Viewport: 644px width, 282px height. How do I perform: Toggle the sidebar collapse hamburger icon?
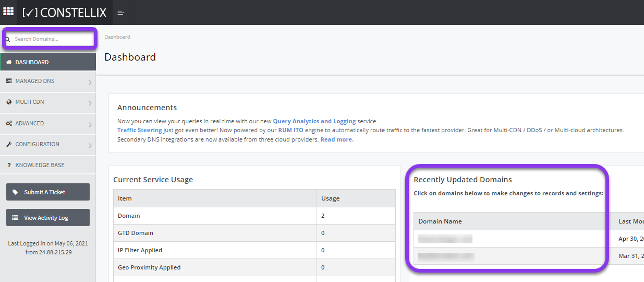121,13
